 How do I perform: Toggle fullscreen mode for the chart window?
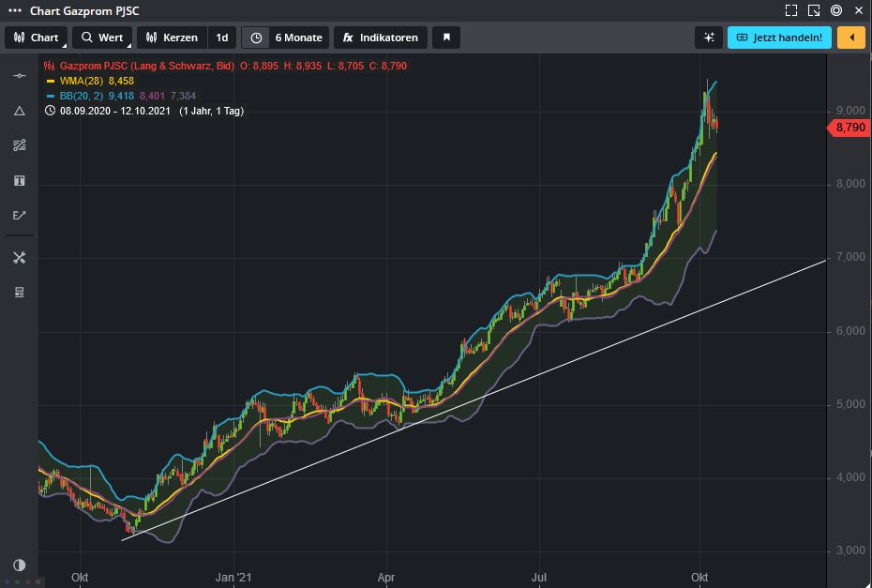pos(791,11)
